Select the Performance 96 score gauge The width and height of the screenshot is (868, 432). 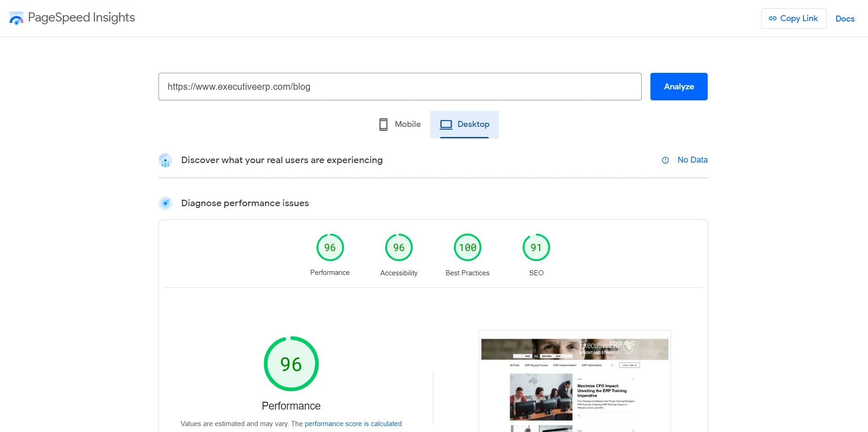pos(330,247)
